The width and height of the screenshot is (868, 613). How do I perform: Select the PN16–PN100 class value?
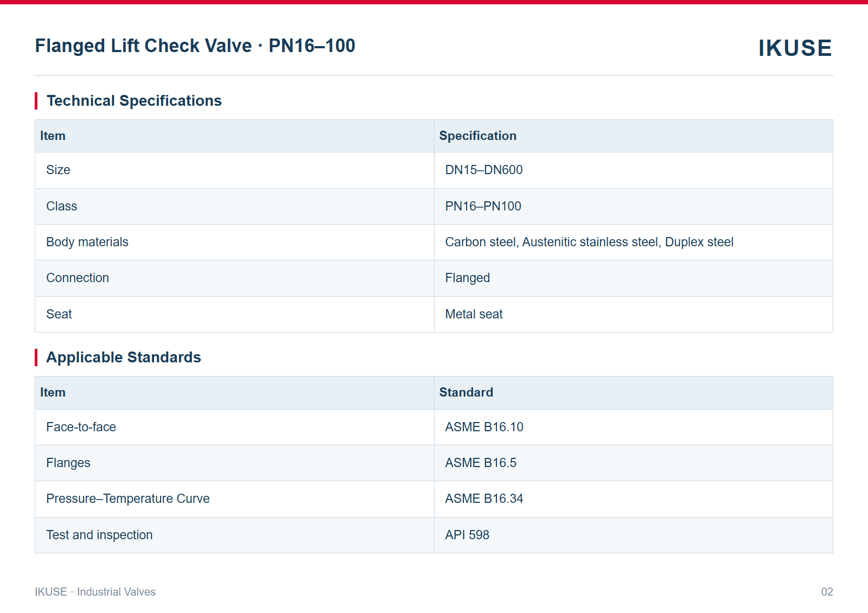pos(483,206)
